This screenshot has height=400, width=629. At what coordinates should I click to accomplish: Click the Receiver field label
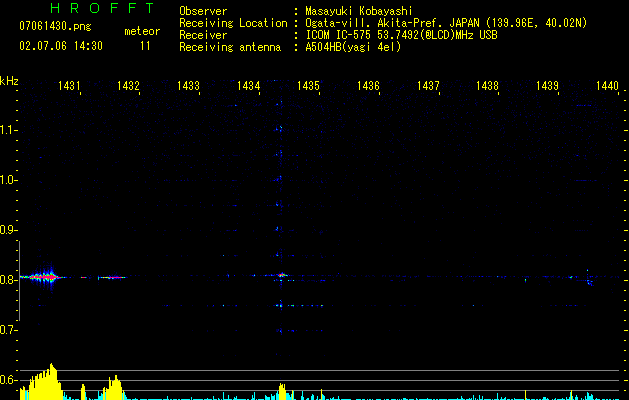[x=203, y=35]
